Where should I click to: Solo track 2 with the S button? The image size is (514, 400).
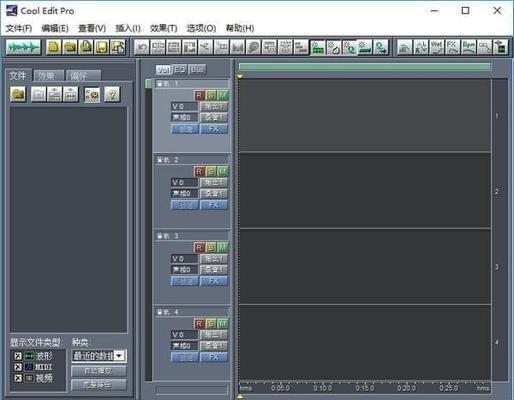(x=211, y=172)
